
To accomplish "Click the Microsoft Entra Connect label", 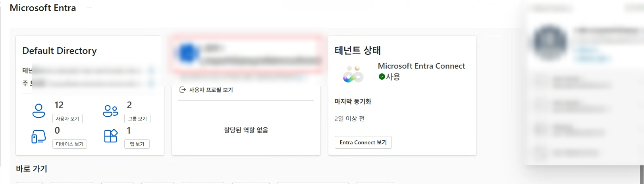I will [x=421, y=66].
